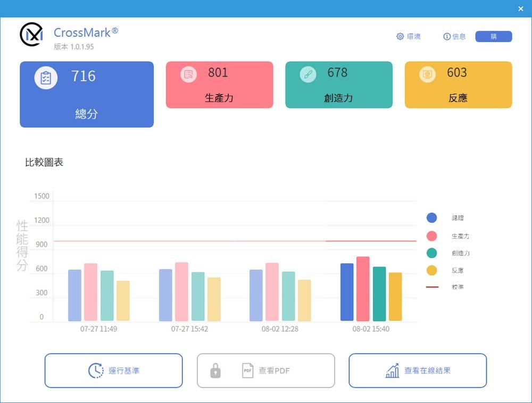Click the 校準 legend label
This screenshot has height=403, width=532.
click(x=458, y=287)
